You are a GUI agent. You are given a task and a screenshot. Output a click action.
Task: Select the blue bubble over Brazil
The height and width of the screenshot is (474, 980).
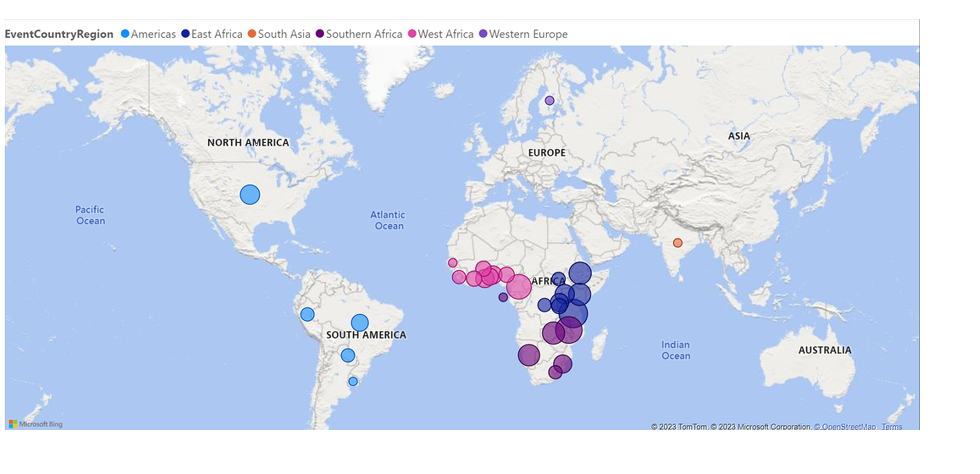coord(360,323)
